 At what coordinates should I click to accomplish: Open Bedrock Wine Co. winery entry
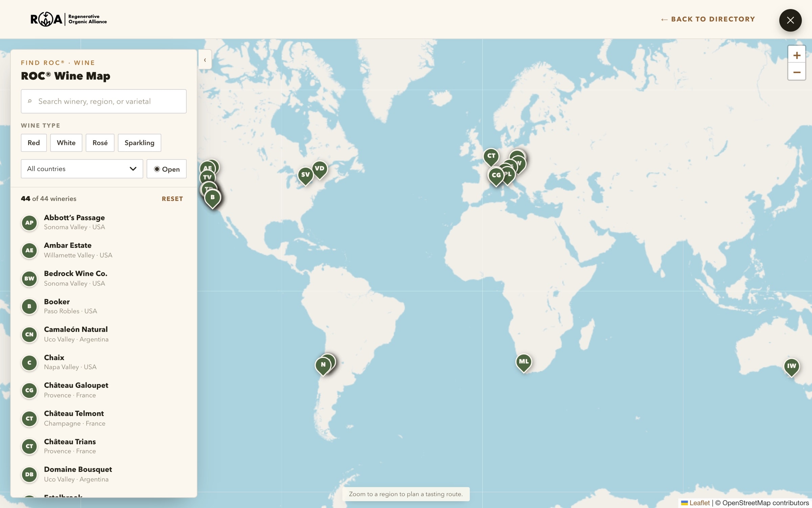tap(104, 278)
